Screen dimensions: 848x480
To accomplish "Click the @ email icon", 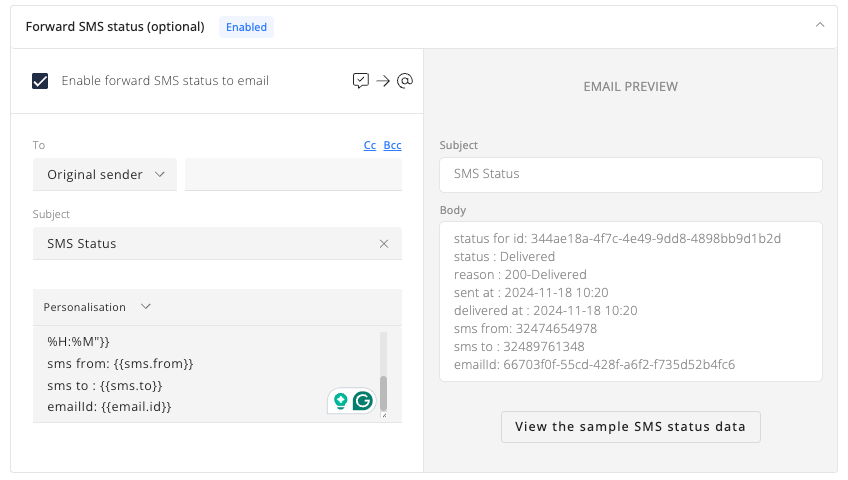I will click(405, 81).
